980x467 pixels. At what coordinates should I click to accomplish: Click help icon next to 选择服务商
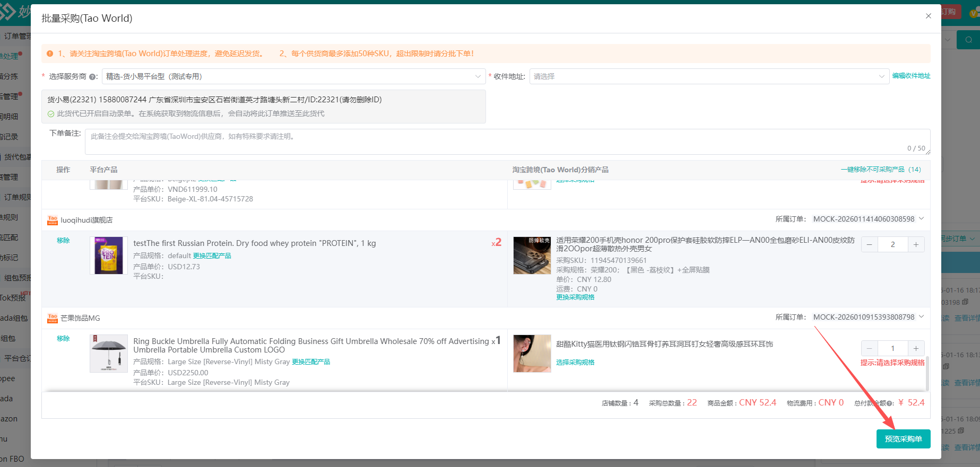pos(93,77)
